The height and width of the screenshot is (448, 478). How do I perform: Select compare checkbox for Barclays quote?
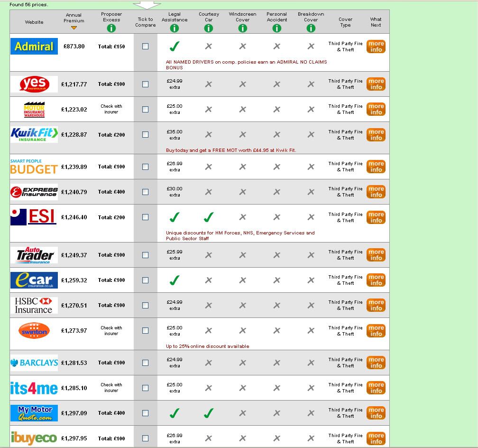tap(145, 363)
